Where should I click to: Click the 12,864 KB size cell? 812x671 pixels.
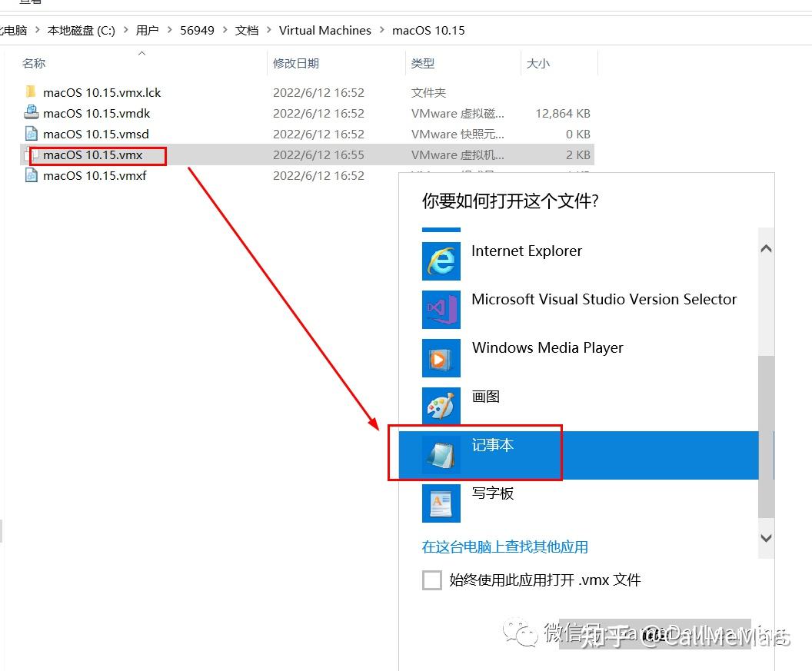[563, 113]
